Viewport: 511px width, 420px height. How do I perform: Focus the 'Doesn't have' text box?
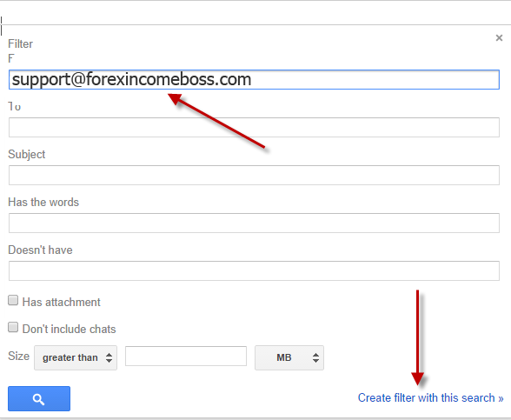point(254,270)
